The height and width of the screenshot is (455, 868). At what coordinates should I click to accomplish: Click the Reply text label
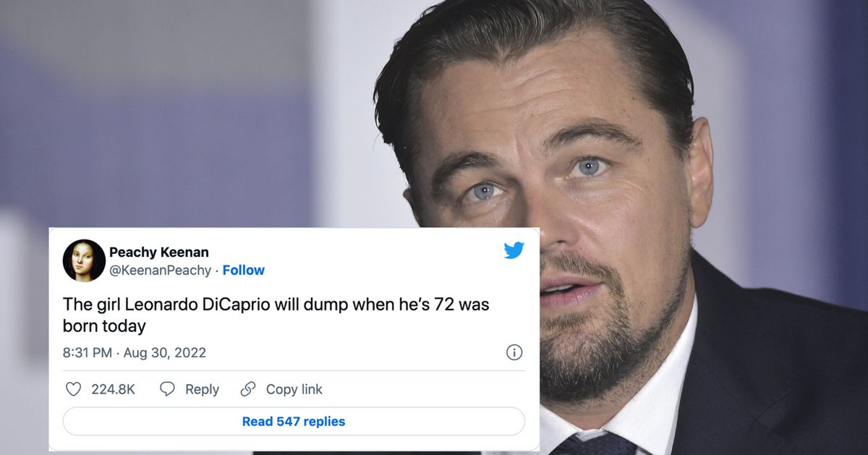[x=202, y=389]
